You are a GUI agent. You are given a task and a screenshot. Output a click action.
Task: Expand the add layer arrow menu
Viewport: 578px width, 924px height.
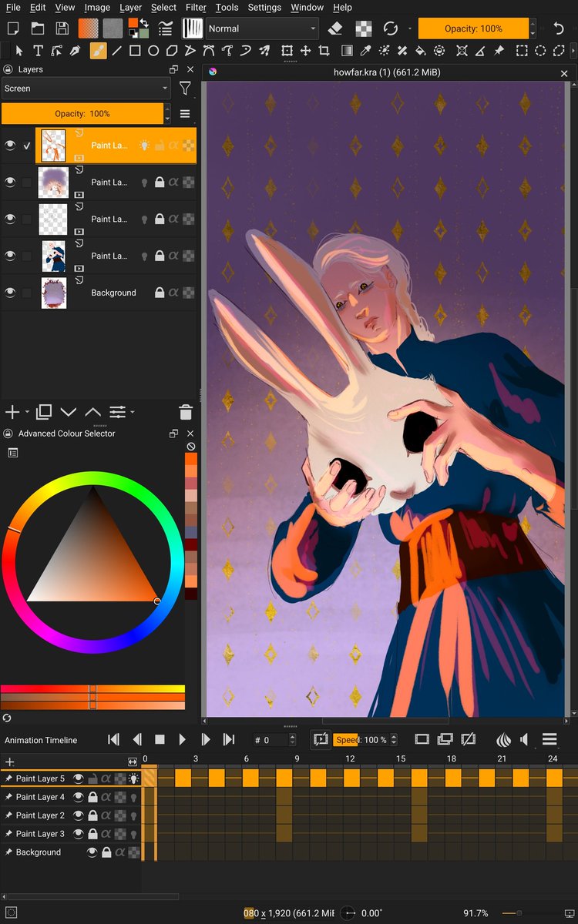point(28,412)
